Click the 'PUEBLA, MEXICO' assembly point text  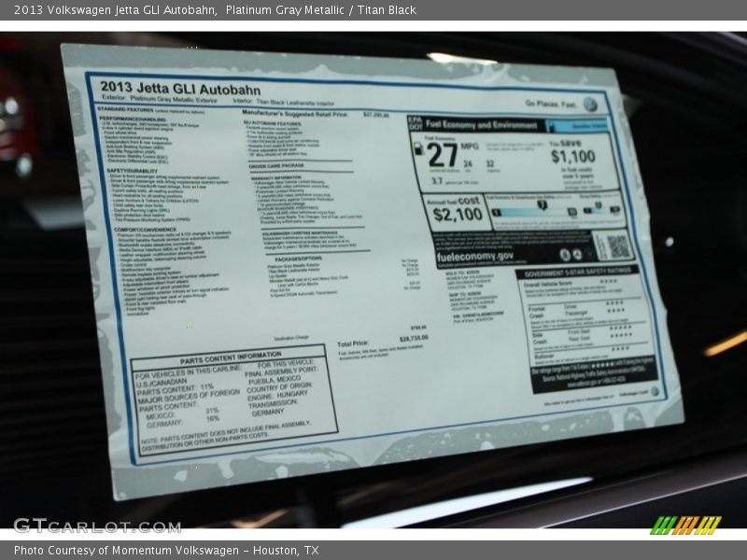pos(275,381)
